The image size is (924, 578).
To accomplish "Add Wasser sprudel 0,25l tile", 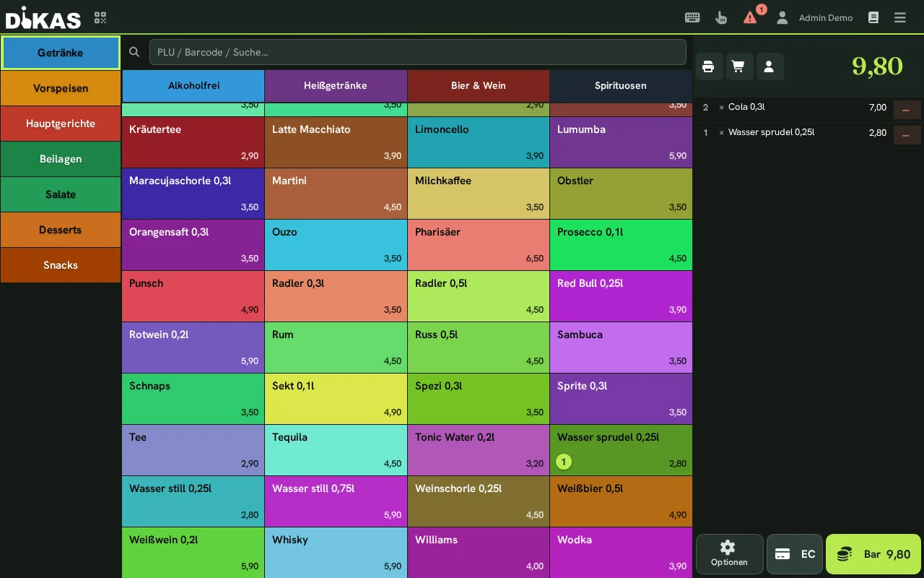I will point(621,450).
